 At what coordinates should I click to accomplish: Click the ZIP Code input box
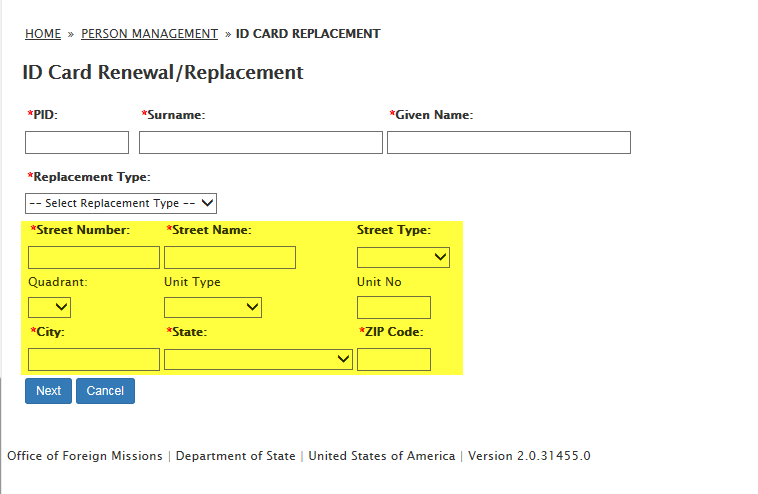coord(393,359)
